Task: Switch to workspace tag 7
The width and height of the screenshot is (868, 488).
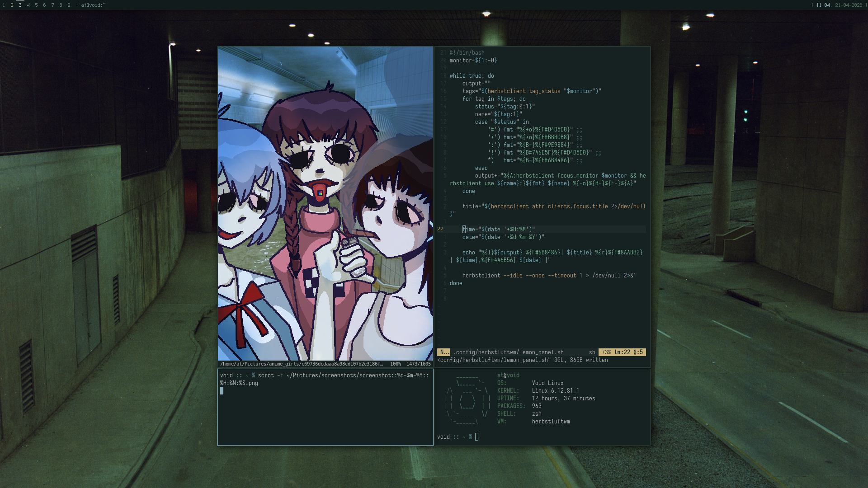Action: (x=52, y=5)
